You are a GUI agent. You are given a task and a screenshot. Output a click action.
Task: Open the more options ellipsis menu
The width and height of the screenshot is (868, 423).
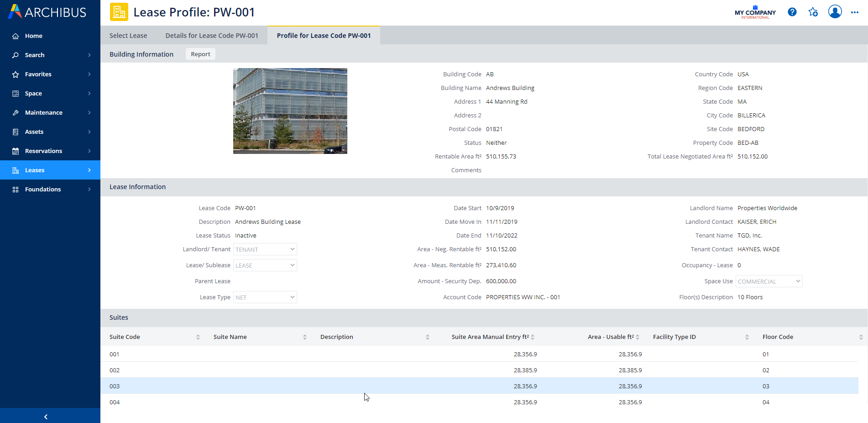[854, 12]
